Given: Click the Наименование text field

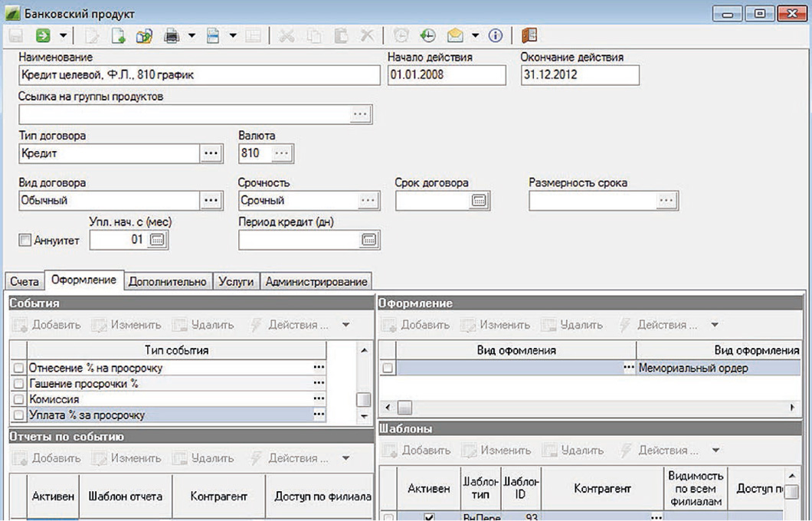Looking at the screenshot, I should click(199, 75).
